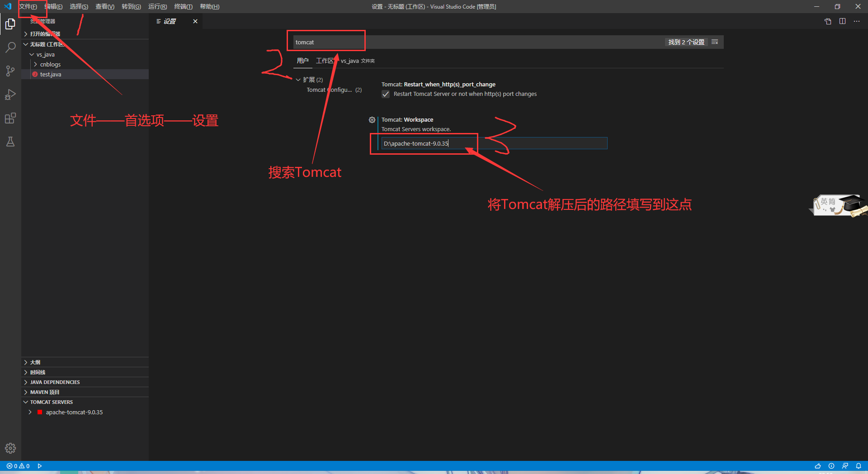This screenshot has width=868, height=474.
Task: Expand the apache-tomcat-9.0.35 server entry
Action: tap(30, 412)
